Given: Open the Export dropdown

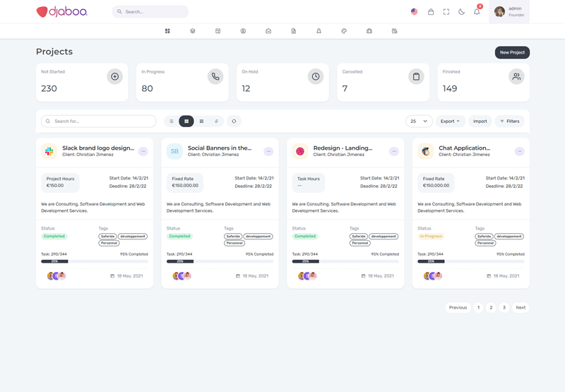Looking at the screenshot, I should click(451, 121).
